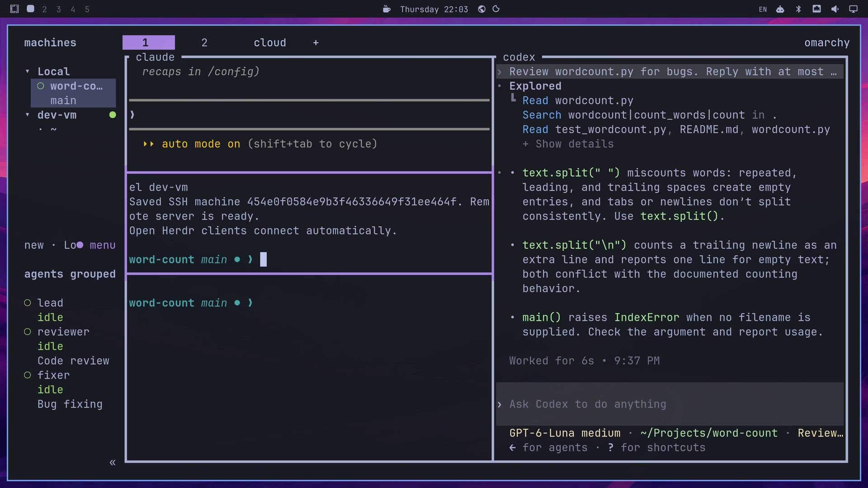Switch to the active workspace square indicator
This screenshot has height=488, width=868.
tap(30, 9)
